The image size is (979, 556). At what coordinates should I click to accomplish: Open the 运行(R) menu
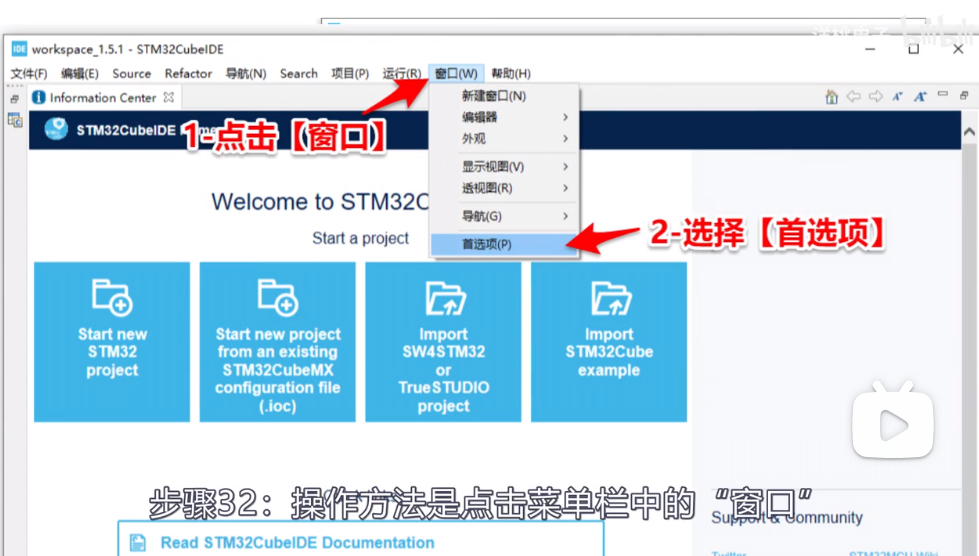(x=401, y=74)
